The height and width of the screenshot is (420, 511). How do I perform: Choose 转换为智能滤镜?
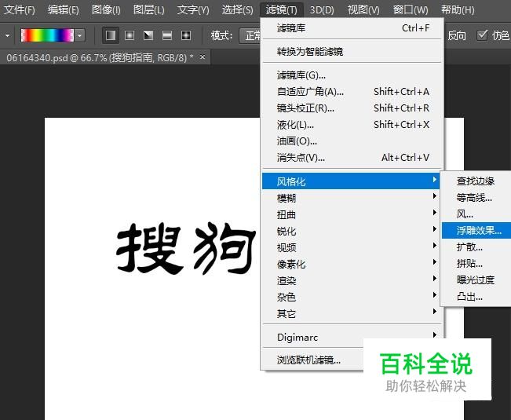[353, 52]
